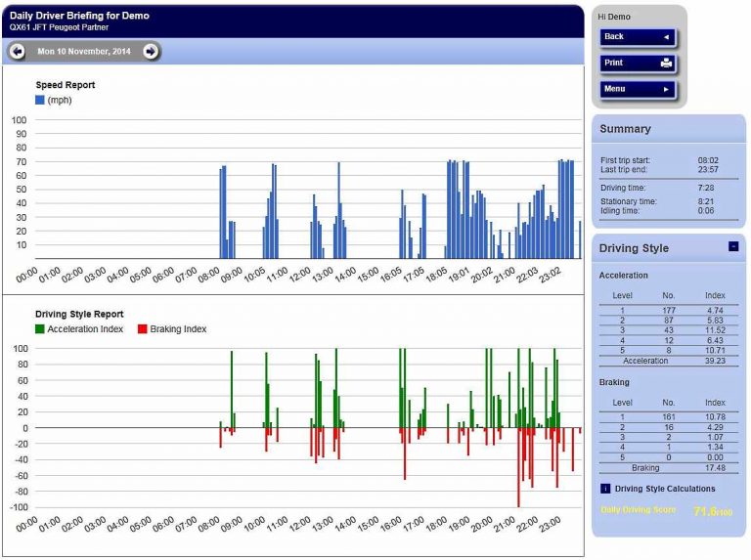
Task: Go to next day with right arrow
Action: click(x=151, y=51)
